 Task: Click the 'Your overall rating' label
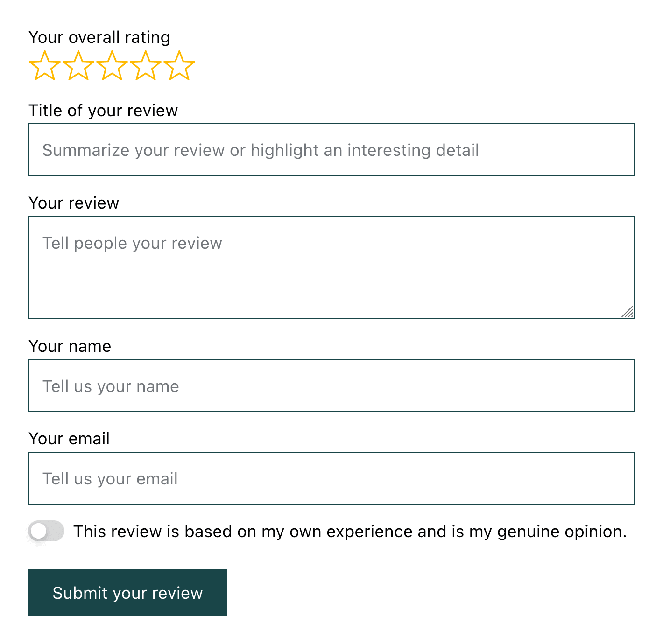(99, 37)
